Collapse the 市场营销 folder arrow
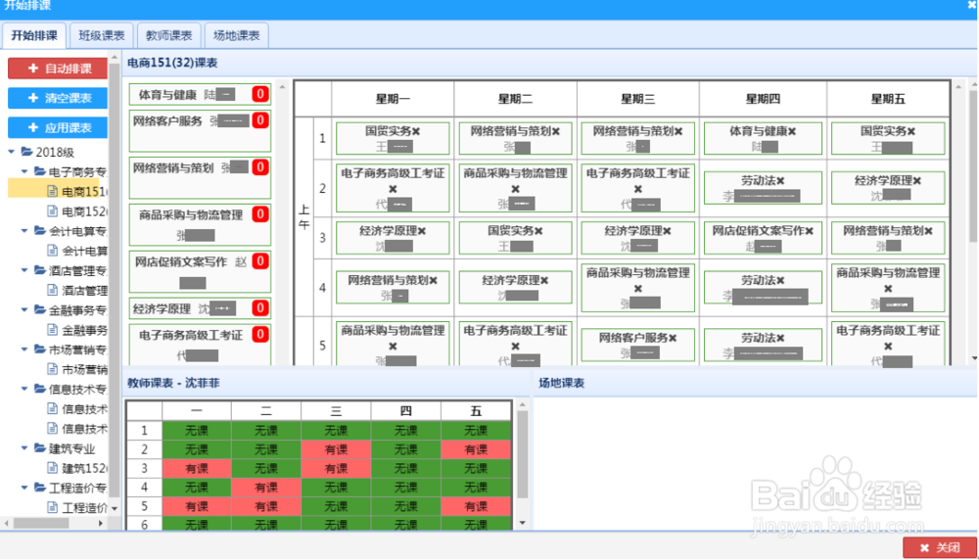Image resolution: width=979 pixels, height=560 pixels. click(24, 349)
